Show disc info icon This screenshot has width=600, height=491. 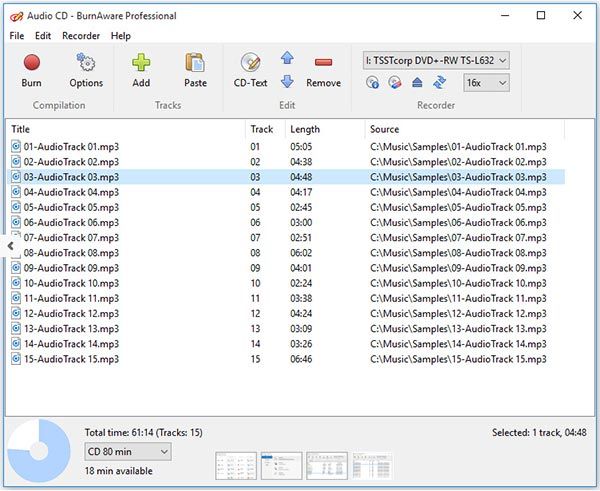coord(373,84)
